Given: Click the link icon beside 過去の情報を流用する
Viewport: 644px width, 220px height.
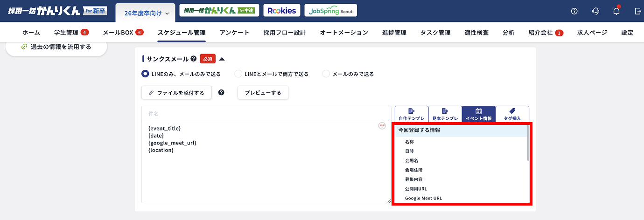Looking at the screenshot, I should click(24, 47).
